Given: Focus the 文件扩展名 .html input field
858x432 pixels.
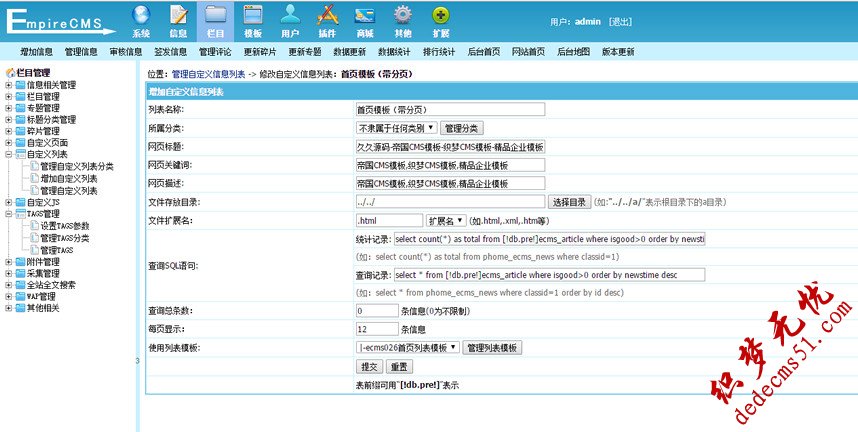Looking at the screenshot, I should (389, 221).
